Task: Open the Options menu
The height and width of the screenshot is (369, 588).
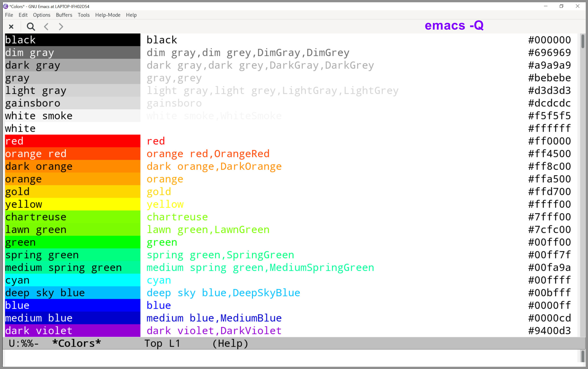Action: coord(41,15)
